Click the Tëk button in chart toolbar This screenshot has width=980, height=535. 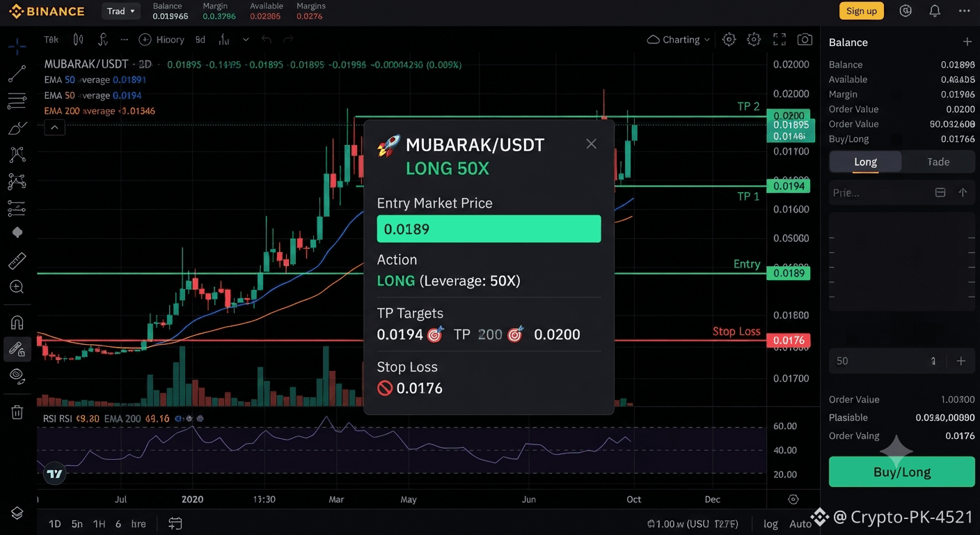(x=52, y=40)
